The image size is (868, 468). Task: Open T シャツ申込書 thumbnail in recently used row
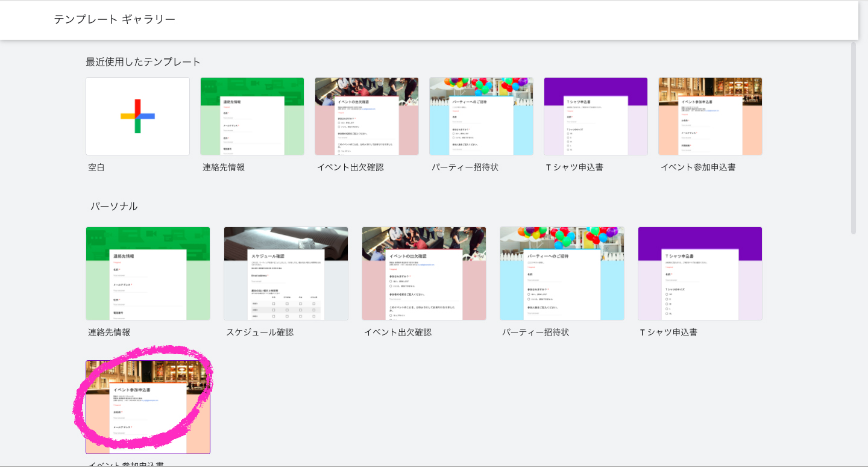click(596, 116)
